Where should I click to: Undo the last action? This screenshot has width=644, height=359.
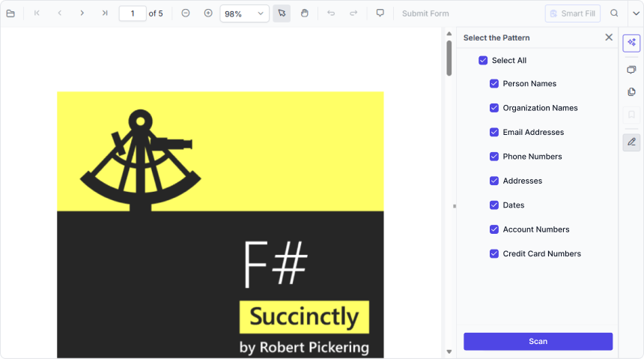point(331,13)
